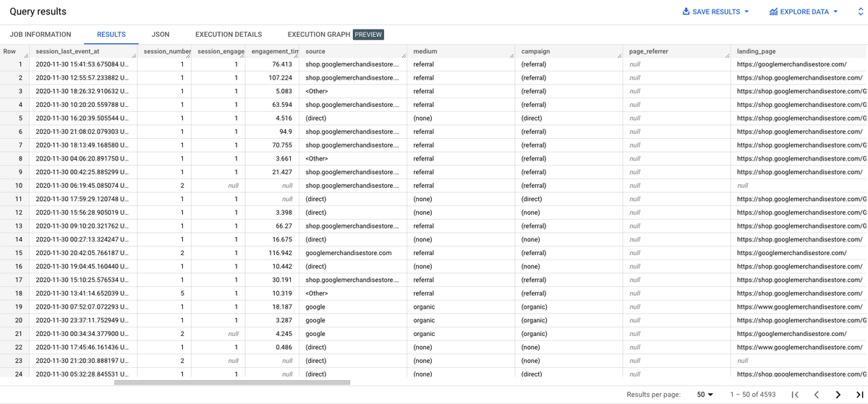Viewport: 868px width, 404px height.
Task: Click the Save Results download icon
Action: 686,12
